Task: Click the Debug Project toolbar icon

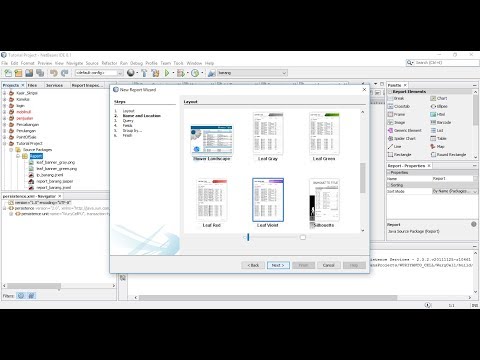Action: coord(181,73)
